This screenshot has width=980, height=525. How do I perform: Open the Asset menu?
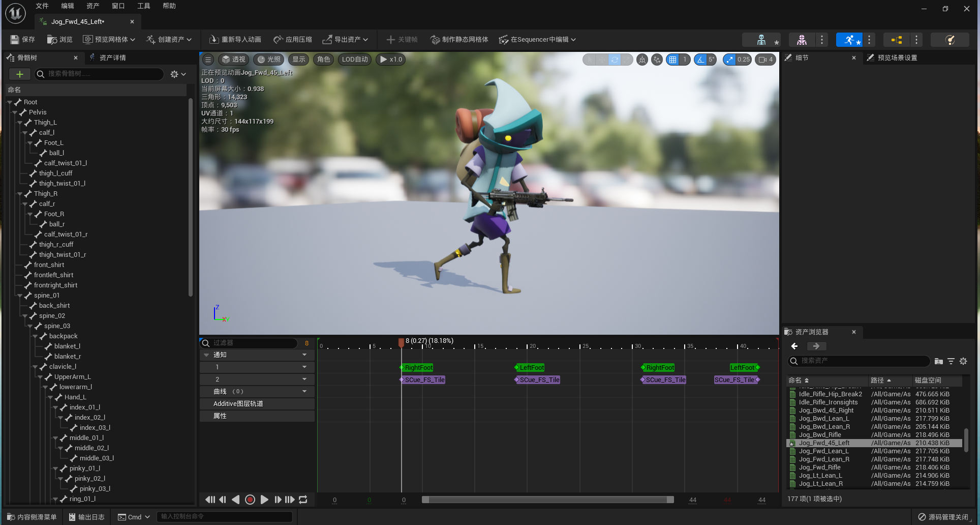[93, 6]
